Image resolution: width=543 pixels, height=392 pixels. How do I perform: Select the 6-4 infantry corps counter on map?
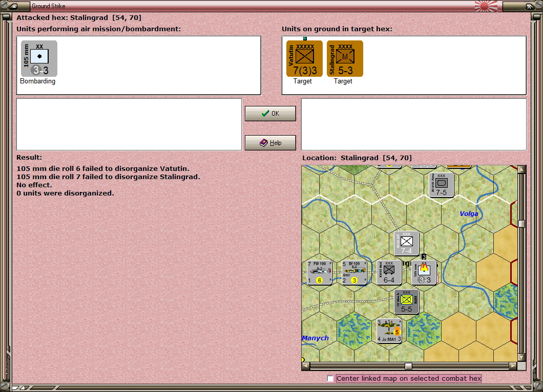pyautogui.click(x=389, y=273)
